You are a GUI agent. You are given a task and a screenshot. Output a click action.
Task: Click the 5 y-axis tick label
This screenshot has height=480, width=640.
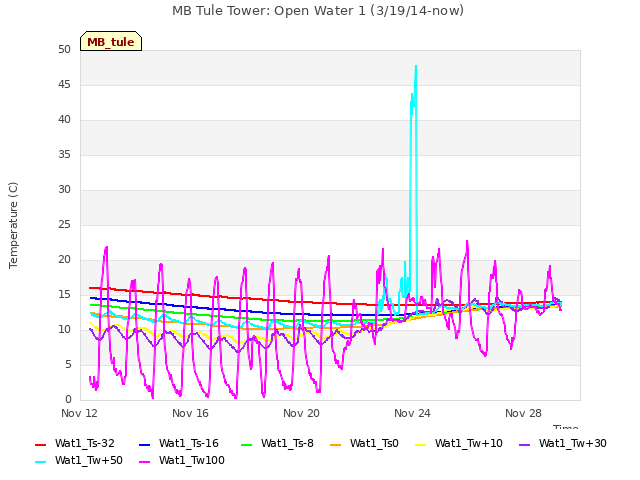(x=68, y=364)
